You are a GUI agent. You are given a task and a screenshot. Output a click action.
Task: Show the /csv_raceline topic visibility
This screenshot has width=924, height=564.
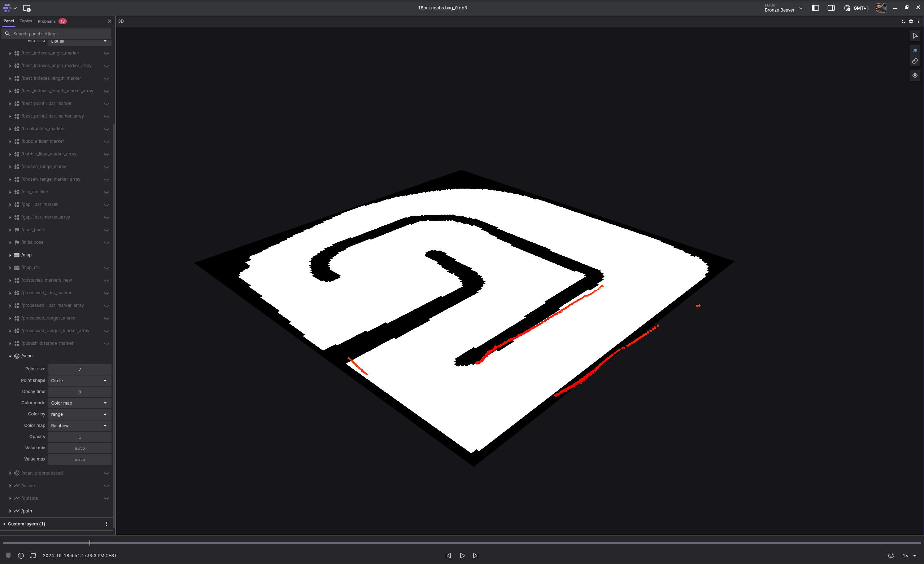pyautogui.click(x=106, y=192)
